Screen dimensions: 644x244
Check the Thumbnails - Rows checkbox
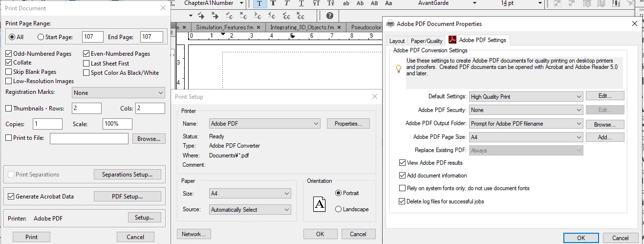[x=9, y=109]
